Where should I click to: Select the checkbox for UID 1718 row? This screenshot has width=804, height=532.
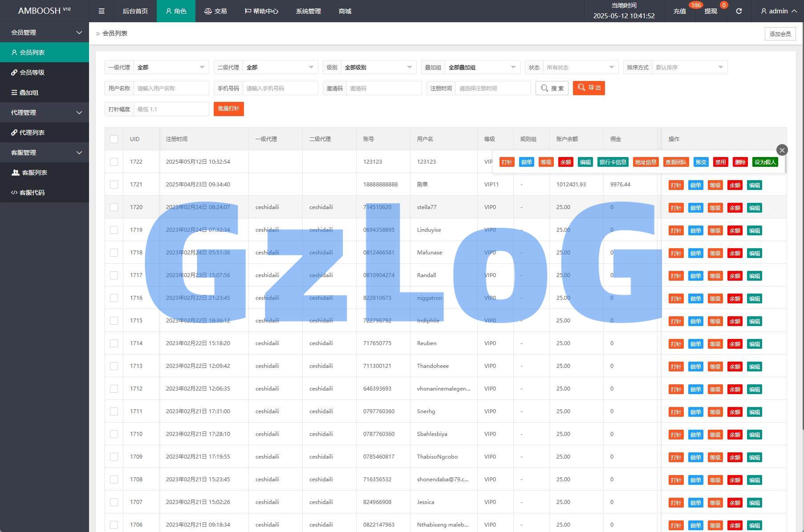coord(114,253)
